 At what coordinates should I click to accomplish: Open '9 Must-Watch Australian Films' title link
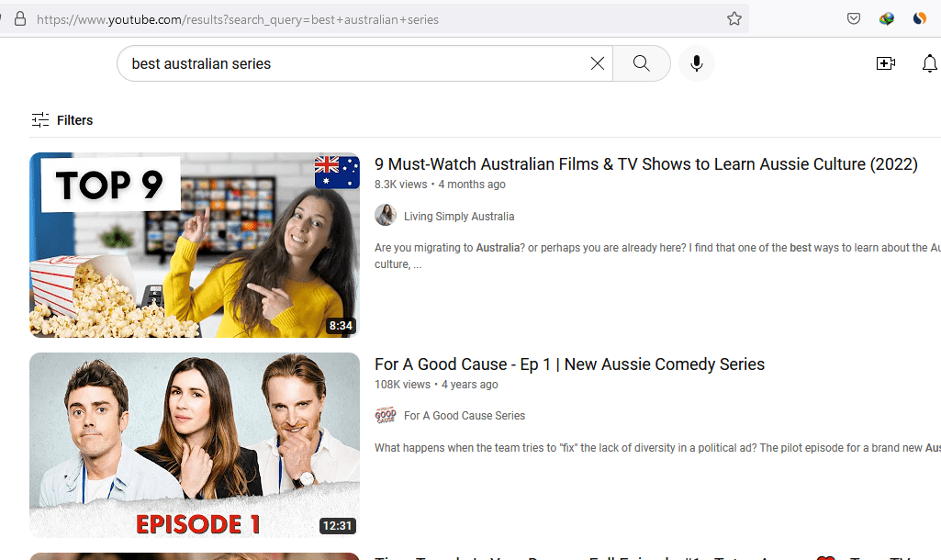pyautogui.click(x=645, y=164)
